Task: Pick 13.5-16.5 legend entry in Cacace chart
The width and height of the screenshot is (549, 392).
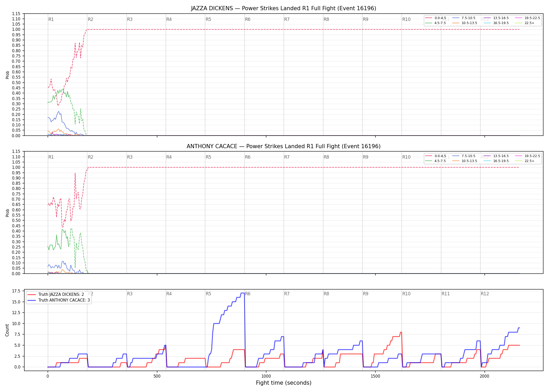Action: [496, 156]
